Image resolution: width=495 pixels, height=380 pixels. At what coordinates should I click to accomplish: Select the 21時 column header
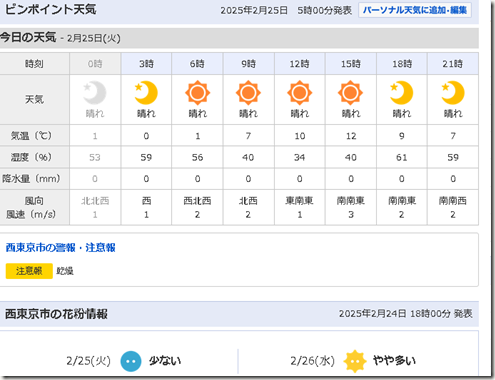click(x=453, y=63)
